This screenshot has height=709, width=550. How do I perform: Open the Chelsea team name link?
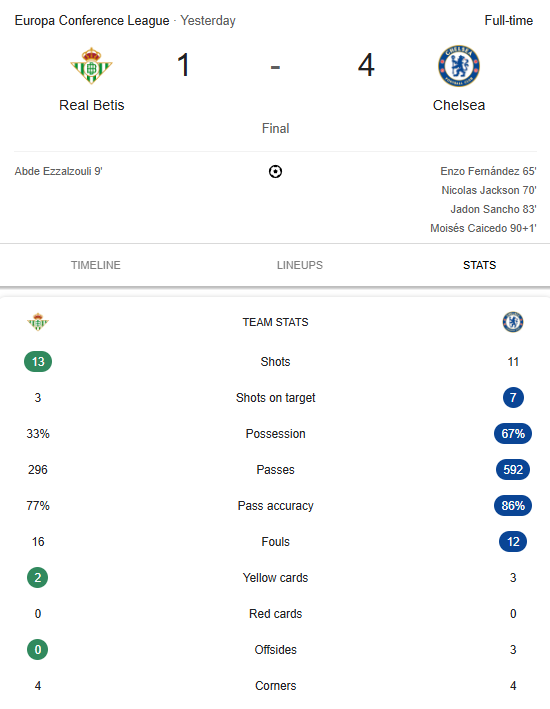pos(459,105)
